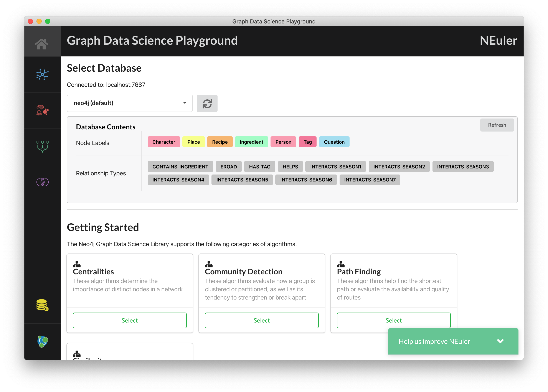Click the yellow window minimize button

tap(39, 21)
